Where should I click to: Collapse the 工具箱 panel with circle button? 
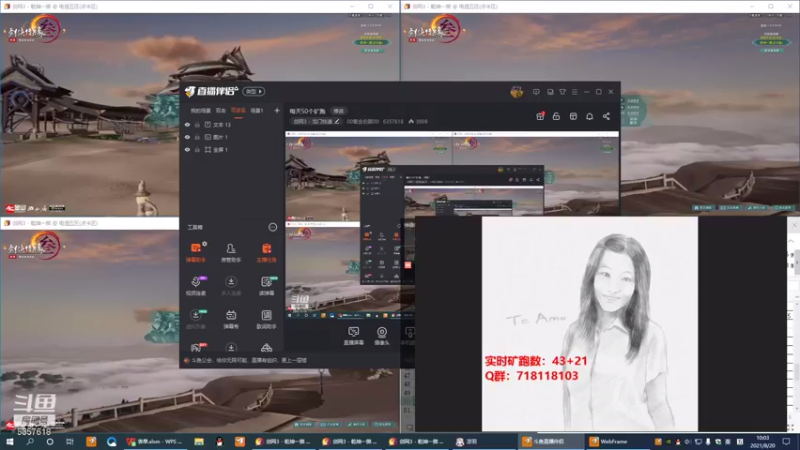pos(272,227)
